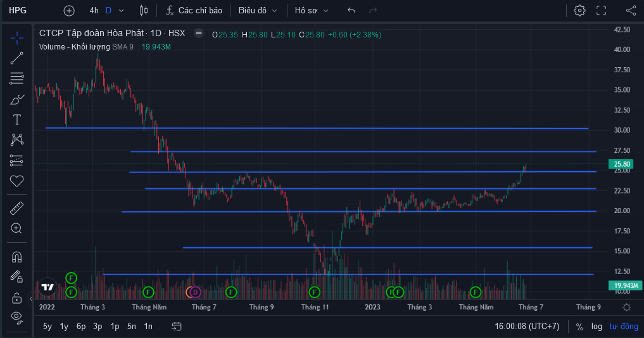
Task: Click the F marker near Tháng Năm 2023
Action: tap(475, 292)
